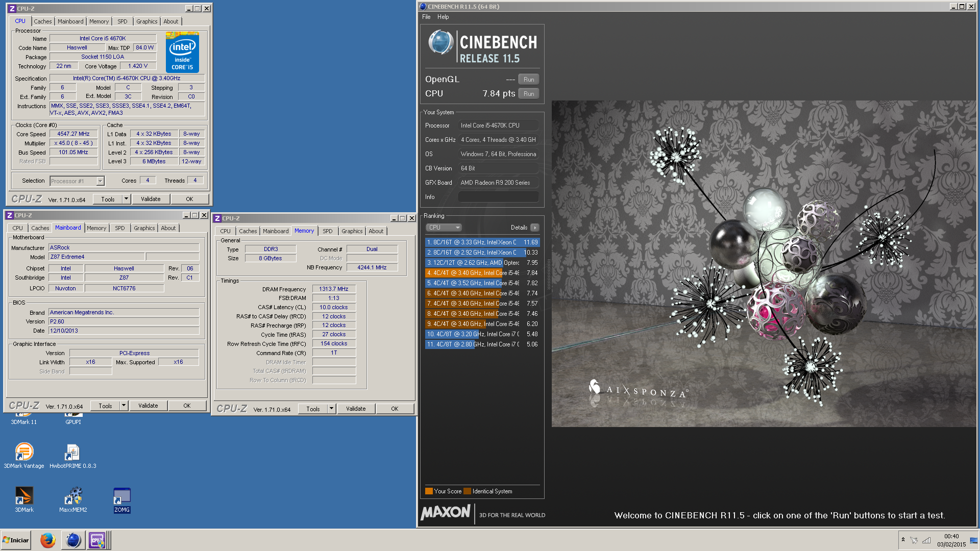980x551 pixels.
Task: Open the Iniciar start menu
Action: coord(16,540)
